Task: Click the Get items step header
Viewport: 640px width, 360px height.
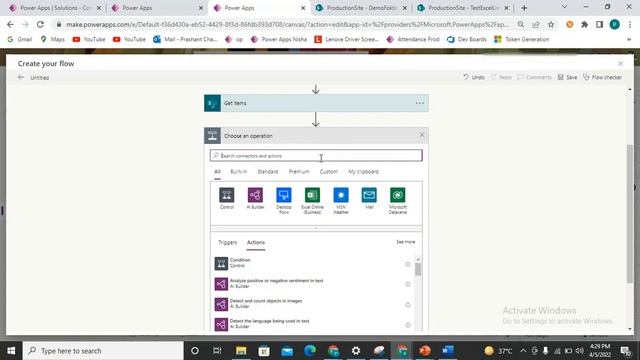Action: click(x=316, y=103)
